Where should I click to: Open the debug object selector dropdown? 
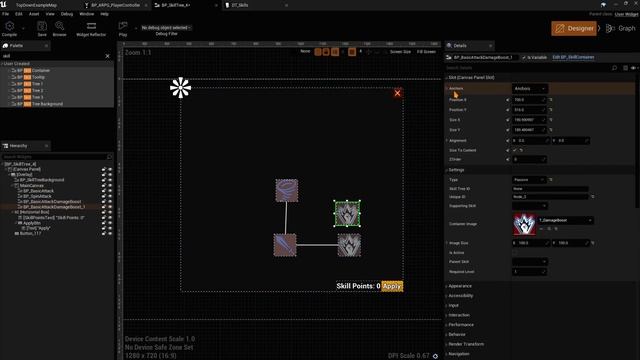166,28
